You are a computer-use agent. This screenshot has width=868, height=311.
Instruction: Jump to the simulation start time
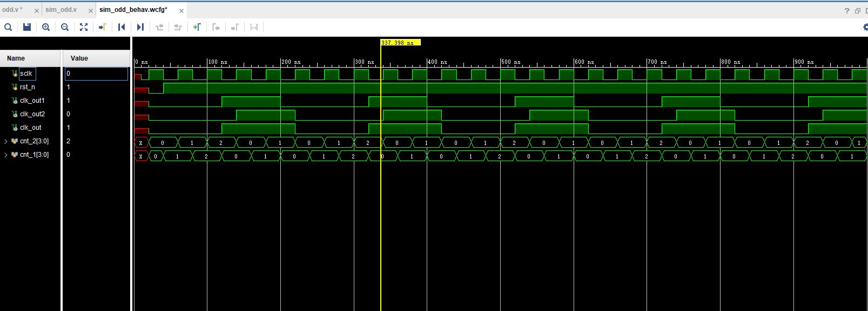click(x=122, y=27)
